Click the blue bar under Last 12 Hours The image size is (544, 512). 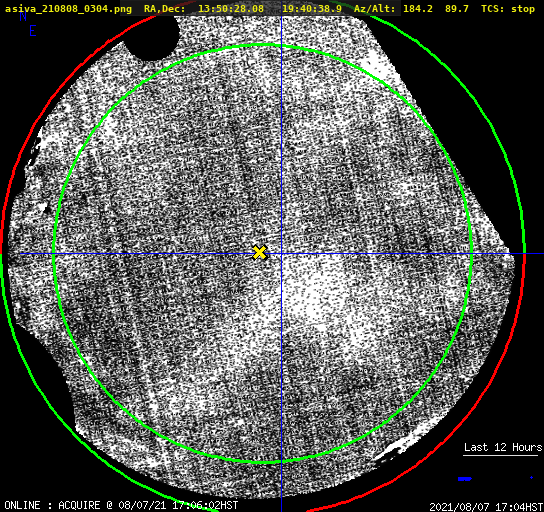pyautogui.click(x=465, y=479)
